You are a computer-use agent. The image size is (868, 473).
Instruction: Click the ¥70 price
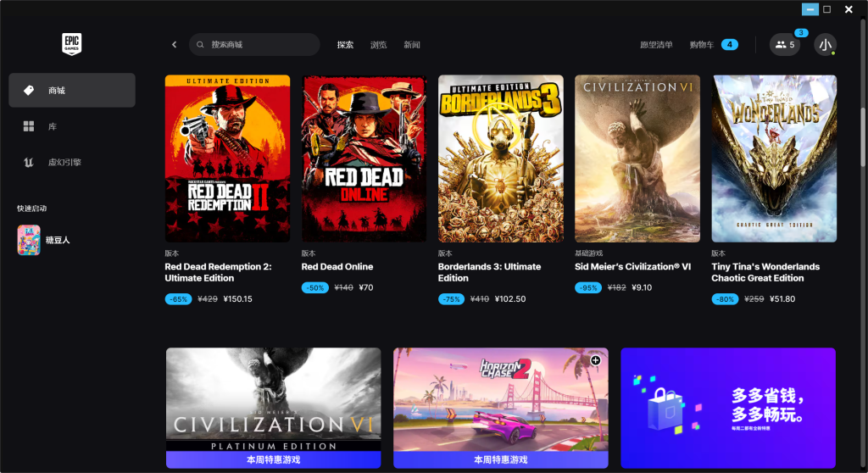tap(366, 287)
